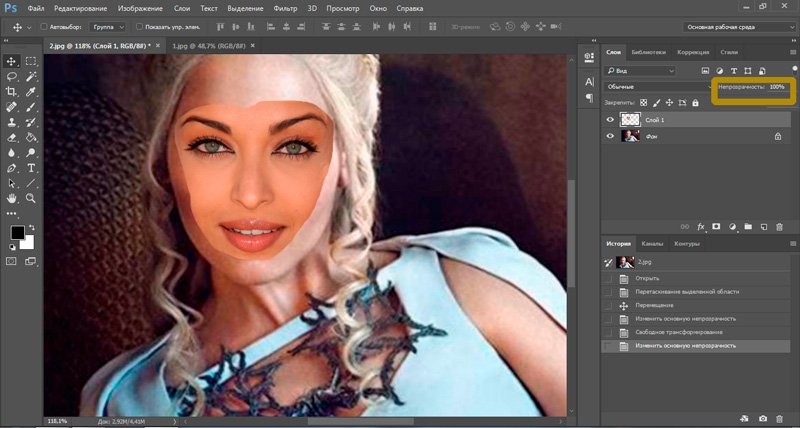This screenshot has height=428, width=800.
Task: Delete layer using Layers panel trash icon
Action: pyautogui.click(x=781, y=228)
